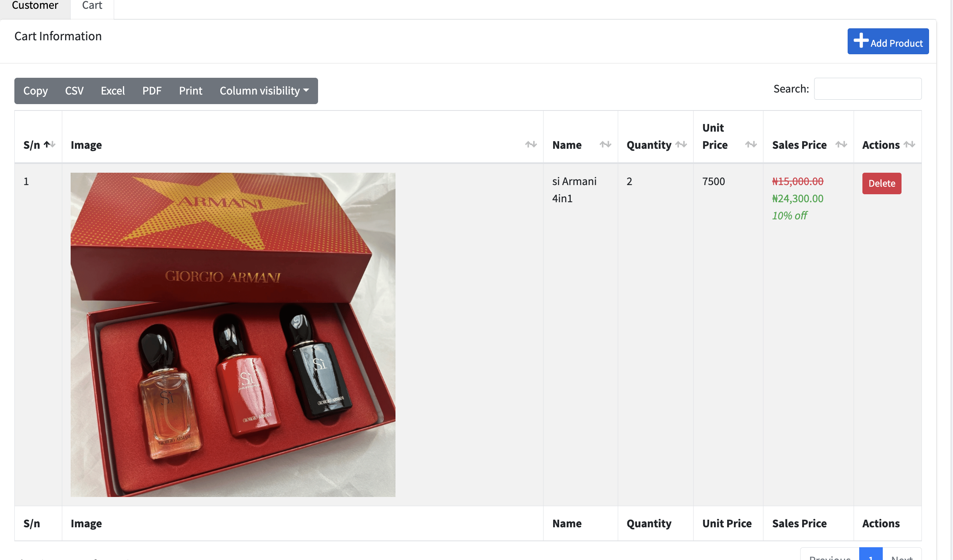Screen dimensions: 953x560
Task: Export the table to Excel
Action: [113, 91]
